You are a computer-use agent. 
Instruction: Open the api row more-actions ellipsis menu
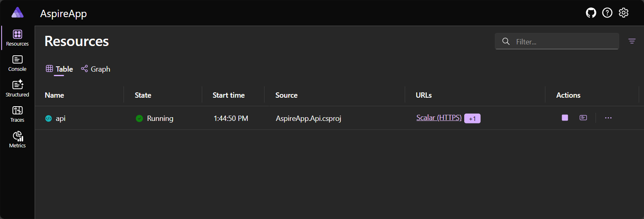608,118
